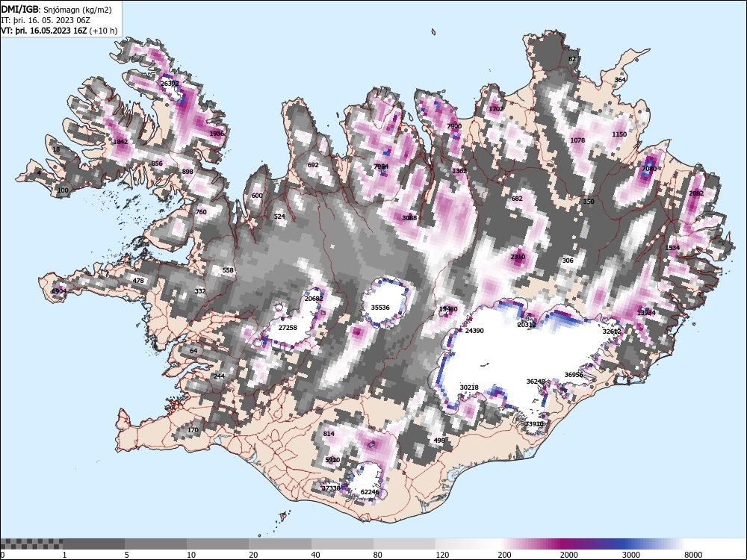Click the legend value 120

(x=442, y=555)
